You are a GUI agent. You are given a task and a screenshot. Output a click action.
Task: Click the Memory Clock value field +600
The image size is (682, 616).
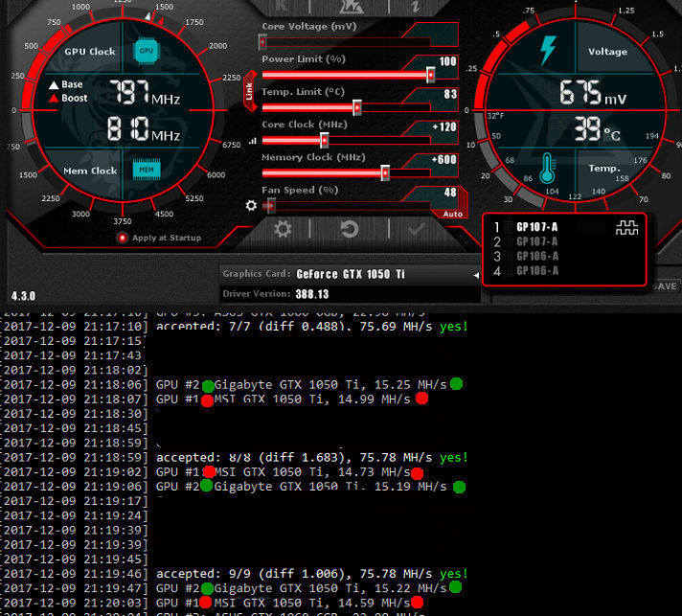[x=443, y=160]
